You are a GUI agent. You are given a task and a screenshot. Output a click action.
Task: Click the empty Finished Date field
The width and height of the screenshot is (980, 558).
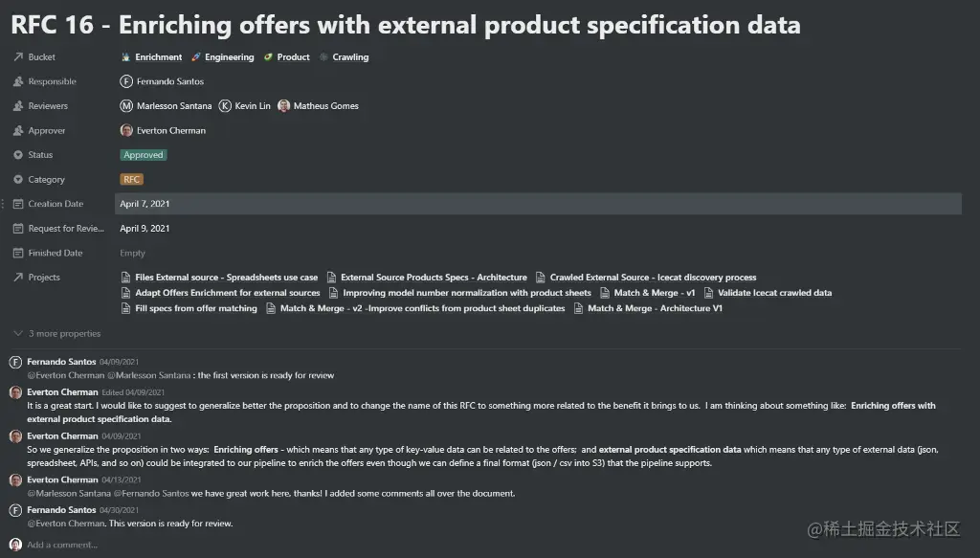pos(133,254)
